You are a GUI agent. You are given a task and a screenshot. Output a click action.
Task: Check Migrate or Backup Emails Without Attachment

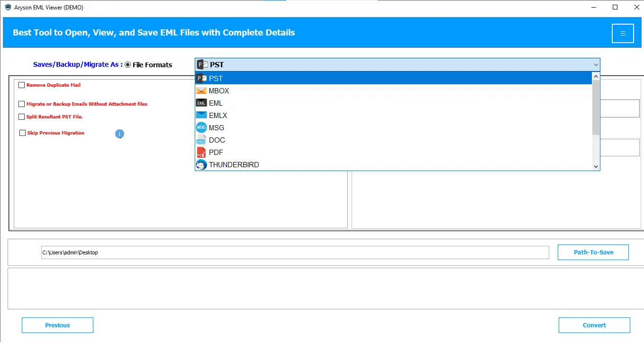coord(22,104)
